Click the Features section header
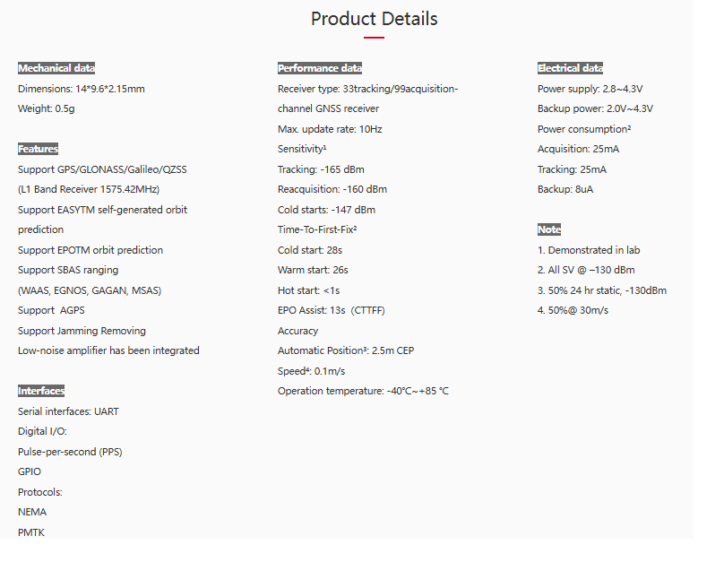Screen dimensions: 724x588 38,149
